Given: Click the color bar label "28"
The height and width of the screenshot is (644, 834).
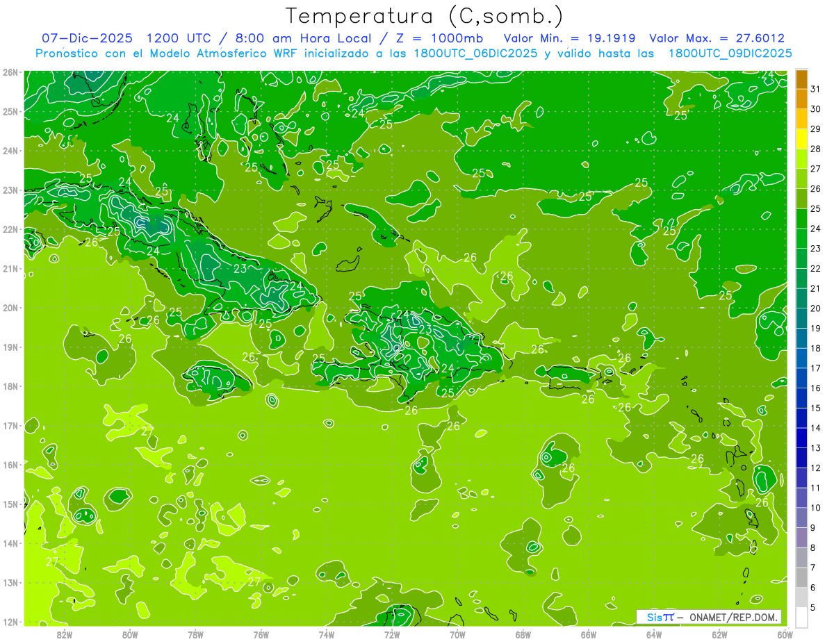Looking at the screenshot, I should tap(815, 149).
